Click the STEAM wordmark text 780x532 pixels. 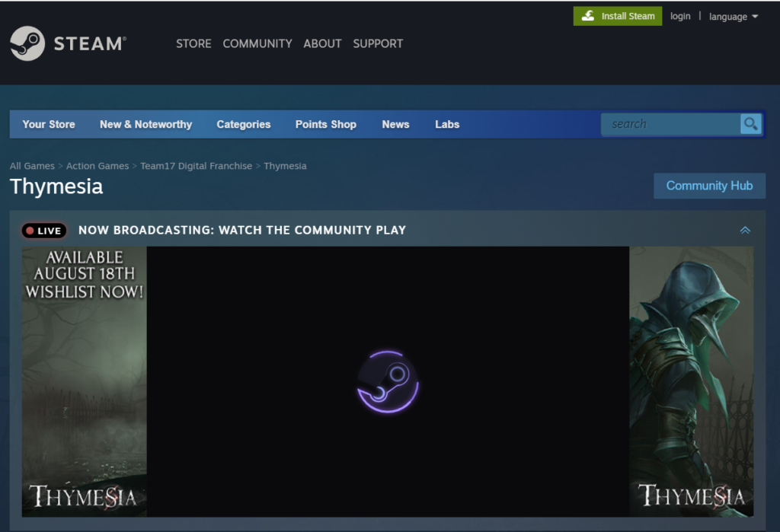click(90, 43)
